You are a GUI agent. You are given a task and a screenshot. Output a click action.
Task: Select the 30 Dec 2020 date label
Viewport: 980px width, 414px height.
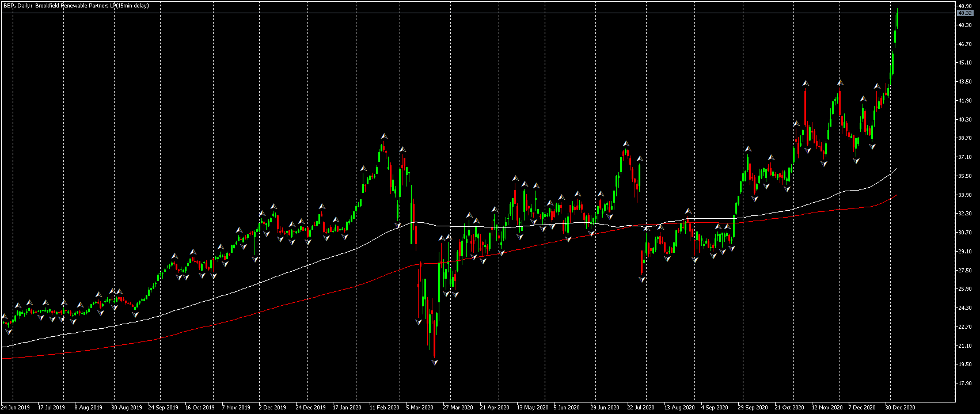tap(900, 407)
